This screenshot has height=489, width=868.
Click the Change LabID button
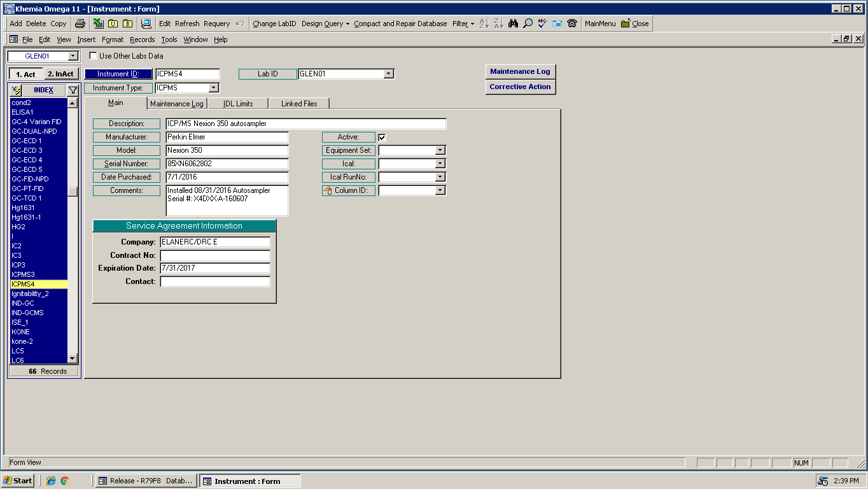click(274, 24)
